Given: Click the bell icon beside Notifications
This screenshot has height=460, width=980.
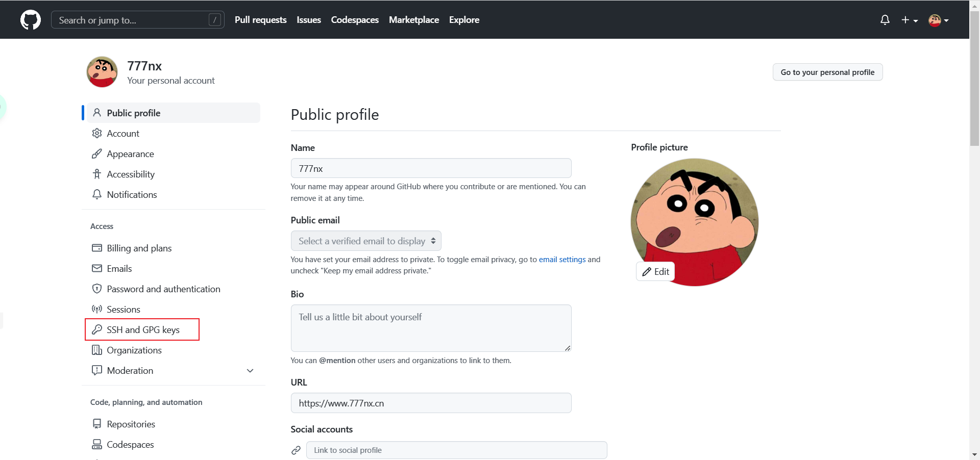Looking at the screenshot, I should click(97, 194).
